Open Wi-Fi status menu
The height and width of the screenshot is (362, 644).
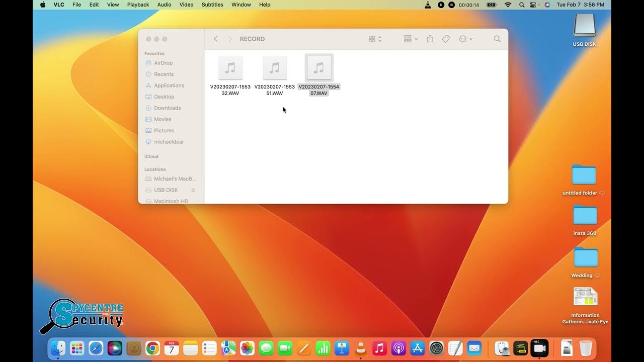[x=508, y=5]
